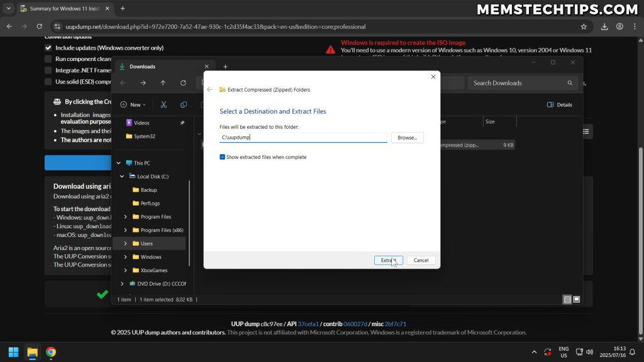This screenshot has width=644, height=362.
Task: Expand the Users tree node
Action: tap(125, 243)
